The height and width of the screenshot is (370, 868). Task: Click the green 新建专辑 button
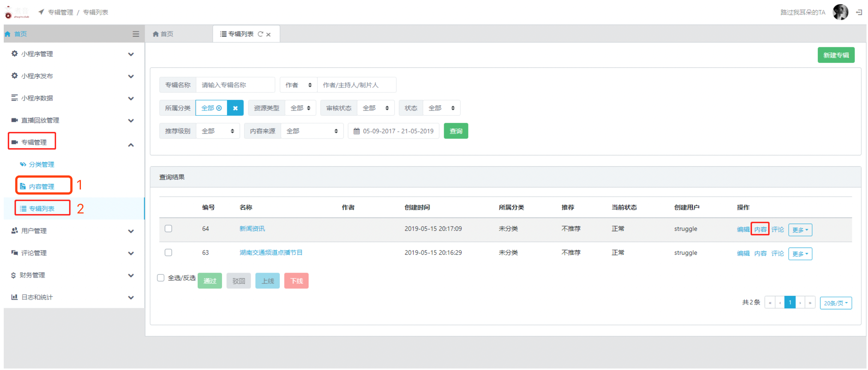point(835,55)
